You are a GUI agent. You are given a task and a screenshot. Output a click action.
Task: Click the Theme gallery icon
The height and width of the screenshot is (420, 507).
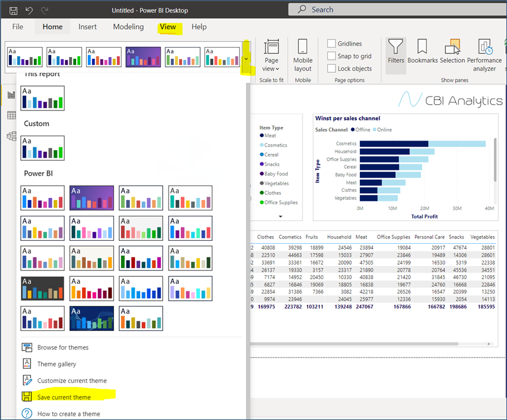[x=27, y=364]
